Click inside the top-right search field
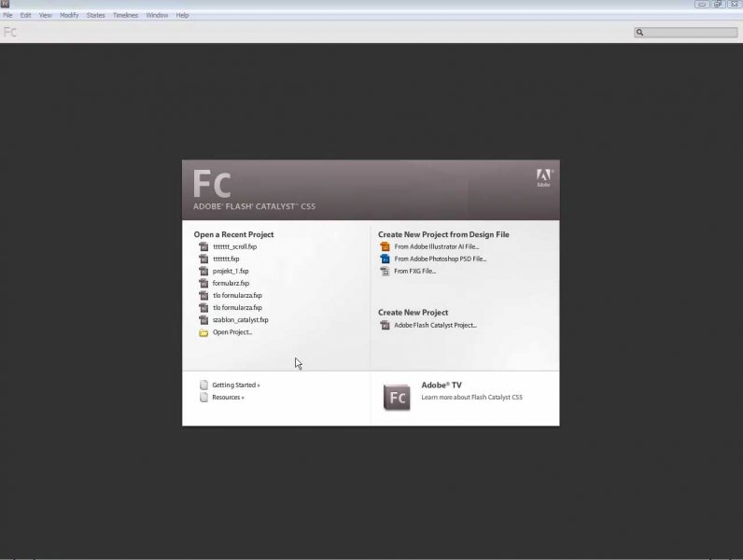 (691, 33)
